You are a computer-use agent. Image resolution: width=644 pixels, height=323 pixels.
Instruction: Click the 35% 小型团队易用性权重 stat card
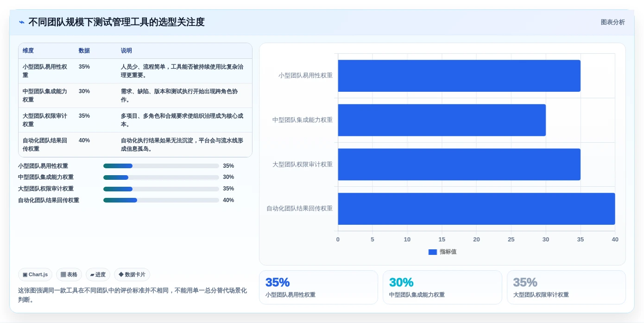pyautogui.click(x=318, y=287)
